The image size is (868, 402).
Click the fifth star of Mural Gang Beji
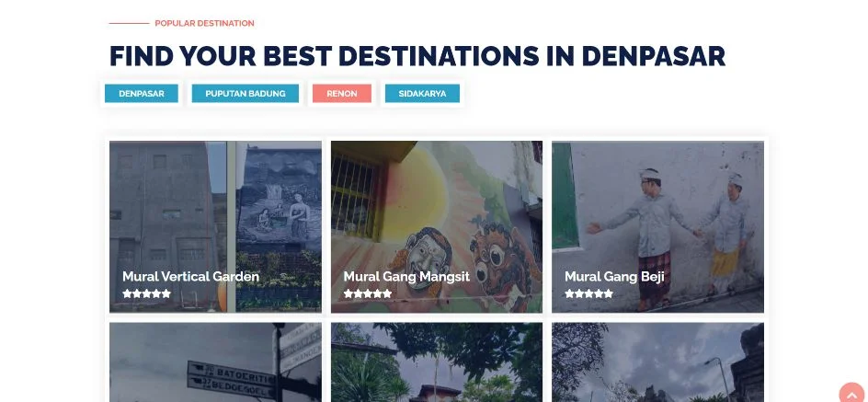tap(609, 293)
